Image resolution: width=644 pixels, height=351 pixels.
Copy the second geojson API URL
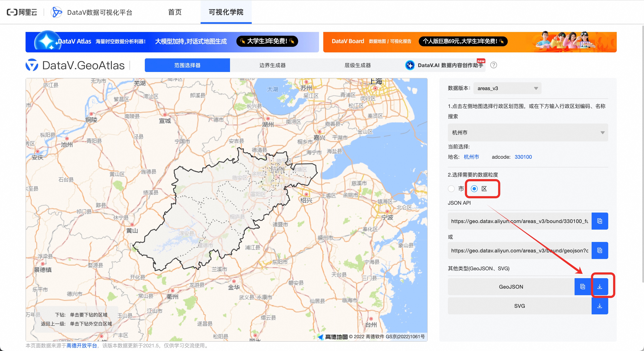click(x=599, y=250)
